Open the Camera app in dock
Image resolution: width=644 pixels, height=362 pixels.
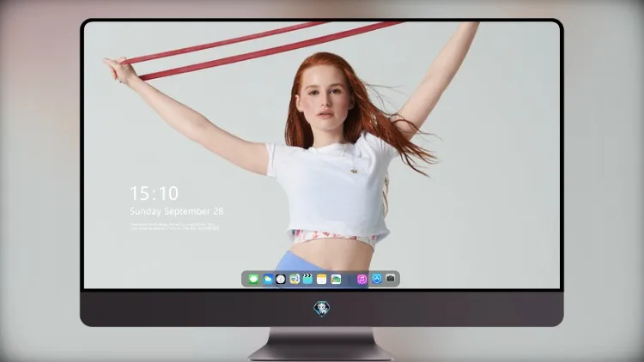(x=391, y=279)
